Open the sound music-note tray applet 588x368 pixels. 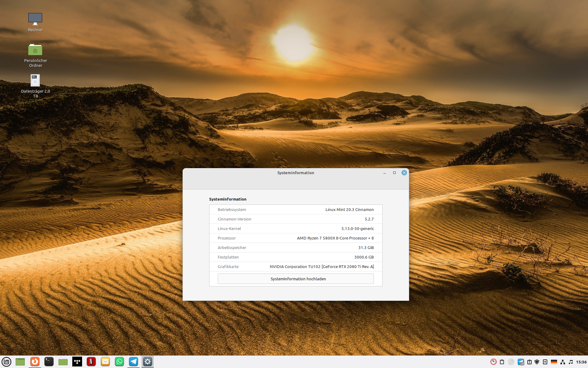(x=571, y=362)
